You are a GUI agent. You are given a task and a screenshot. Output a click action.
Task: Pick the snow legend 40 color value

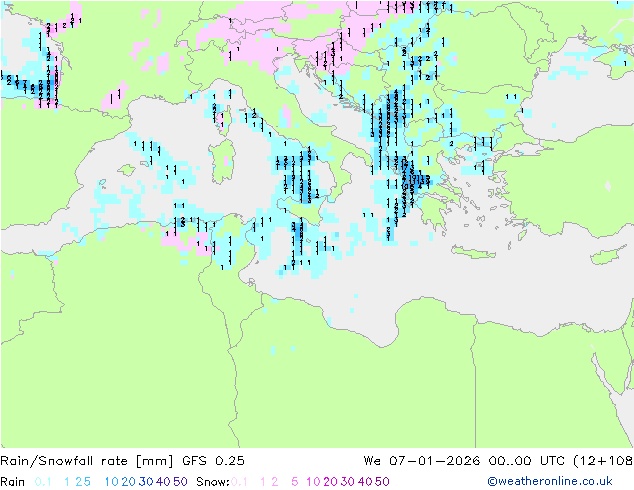[365, 482]
